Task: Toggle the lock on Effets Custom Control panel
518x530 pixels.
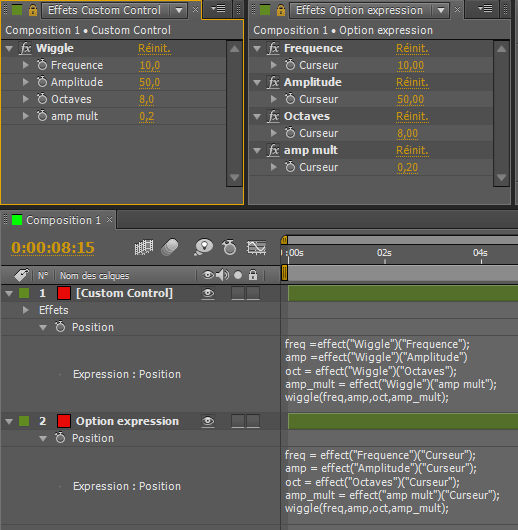Action: coord(33,10)
